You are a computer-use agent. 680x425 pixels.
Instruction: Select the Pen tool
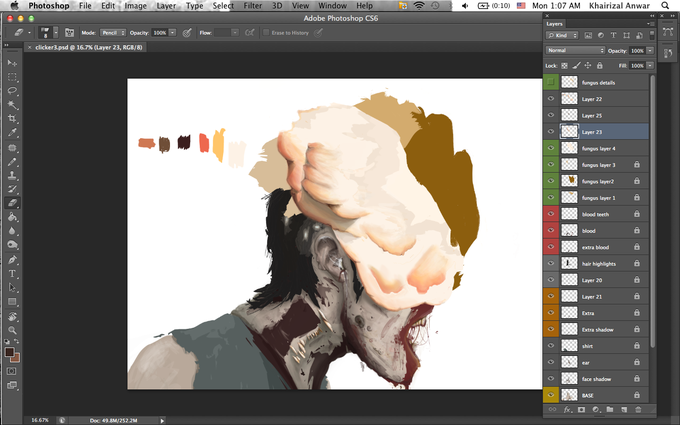(12, 260)
